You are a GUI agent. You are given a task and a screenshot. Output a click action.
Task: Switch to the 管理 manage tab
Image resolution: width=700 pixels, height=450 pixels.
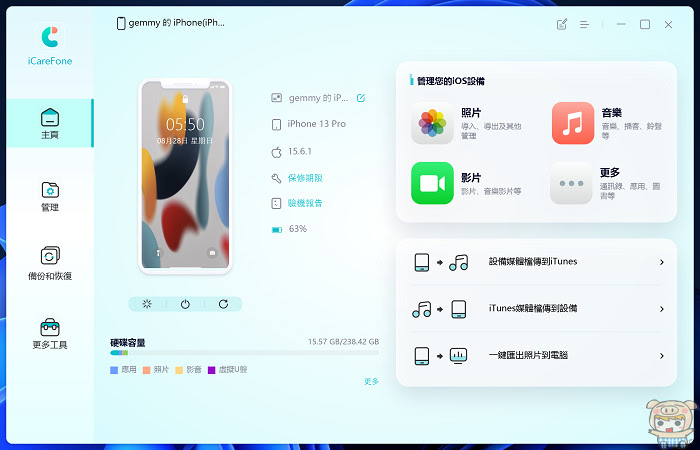[50, 196]
